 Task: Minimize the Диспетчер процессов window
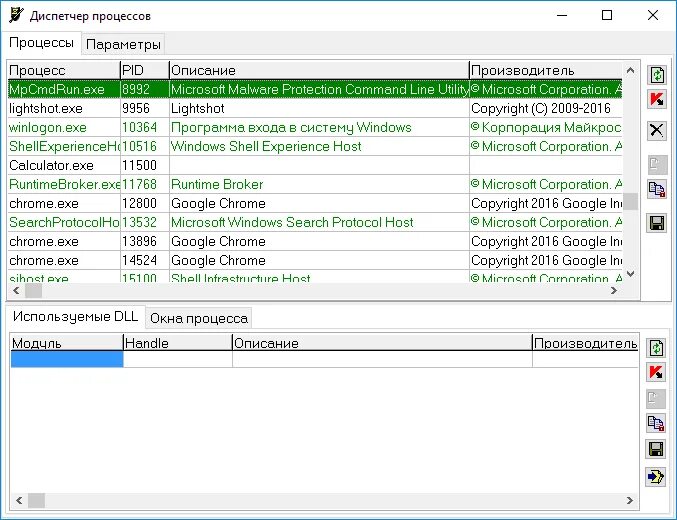click(562, 16)
